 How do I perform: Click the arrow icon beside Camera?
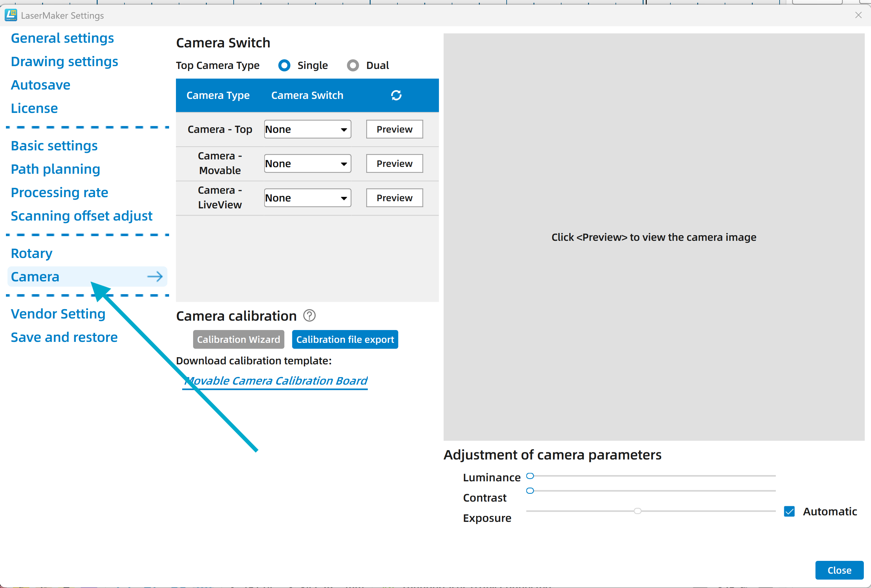[155, 277]
